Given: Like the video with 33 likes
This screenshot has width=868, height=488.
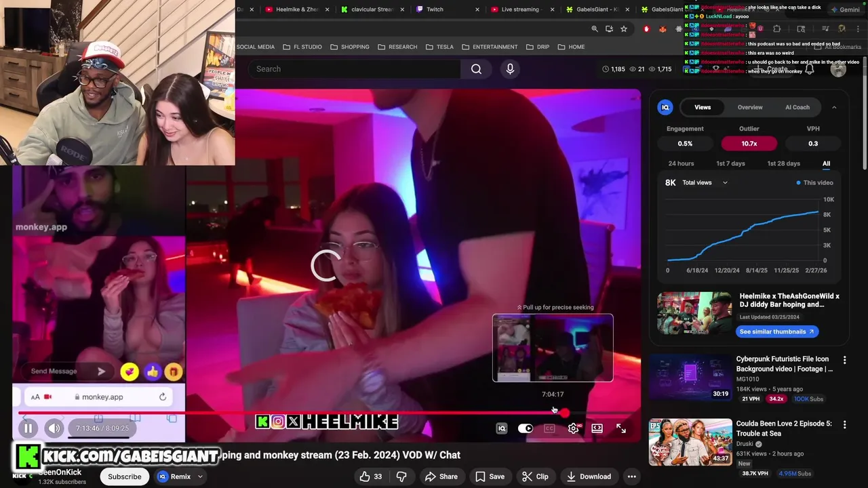Looking at the screenshot, I should pyautogui.click(x=370, y=476).
